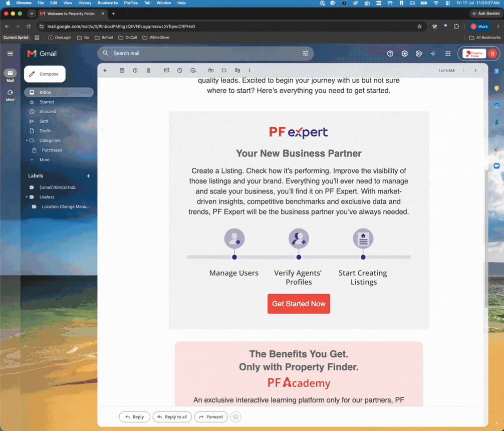Open the Inbox folder

(59, 92)
